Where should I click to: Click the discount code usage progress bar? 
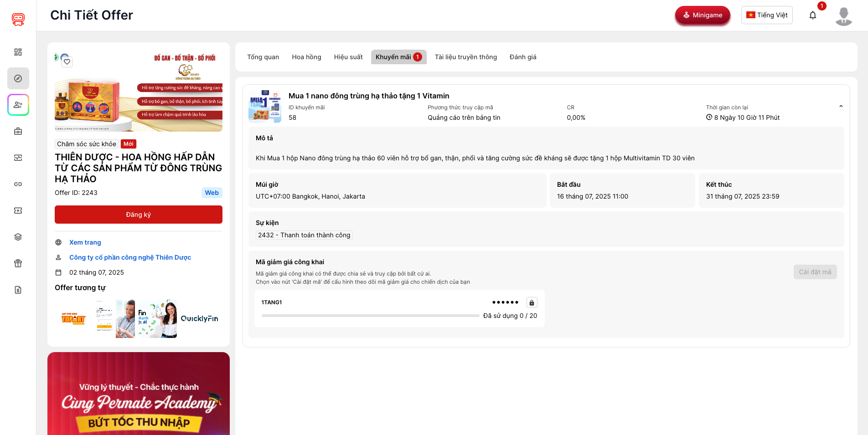pos(370,316)
